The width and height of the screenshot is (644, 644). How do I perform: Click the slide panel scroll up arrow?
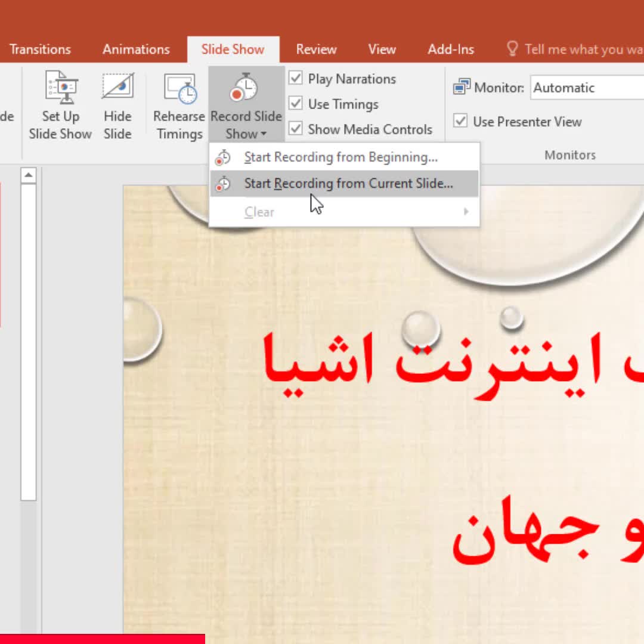[x=29, y=175]
